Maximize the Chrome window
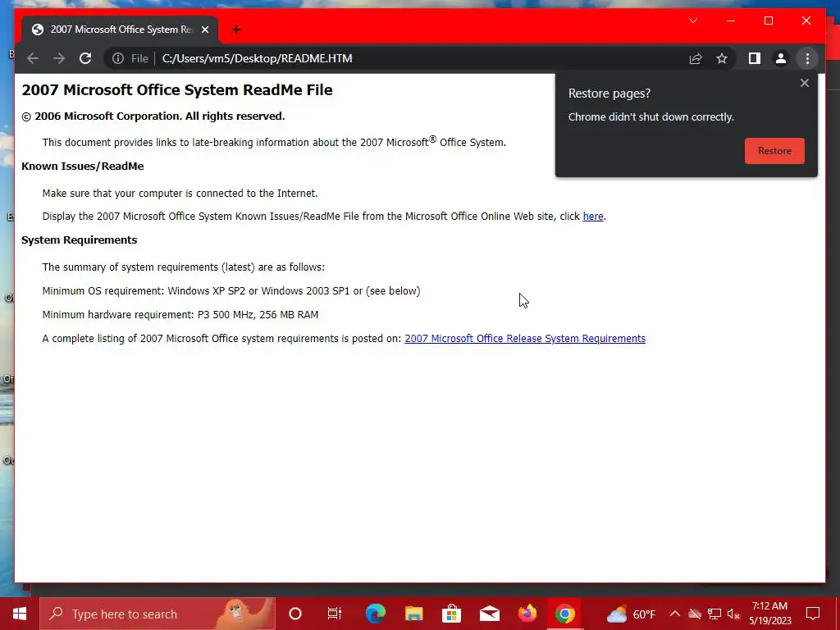Image resolution: width=840 pixels, height=630 pixels. point(768,21)
